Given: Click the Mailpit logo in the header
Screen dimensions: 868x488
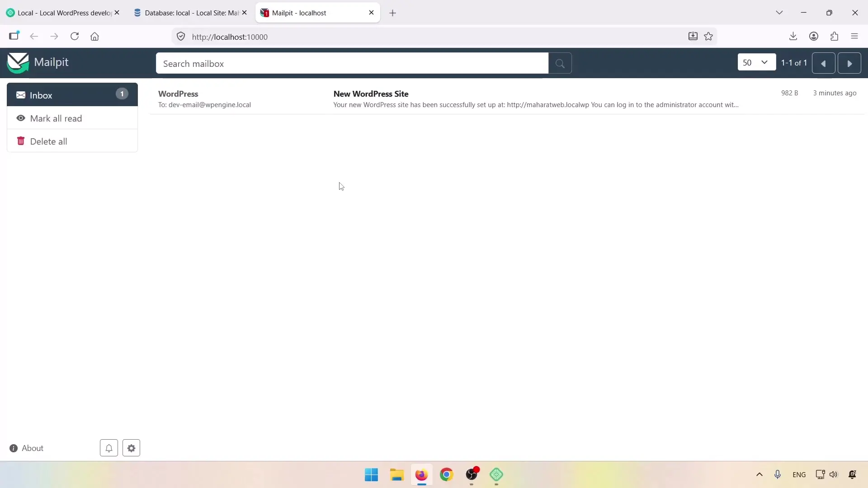Looking at the screenshot, I should [38, 62].
